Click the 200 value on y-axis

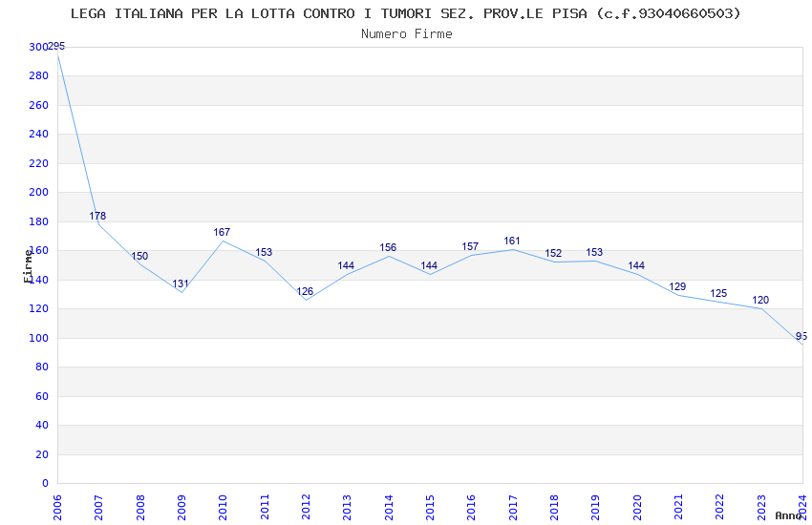coord(38,192)
